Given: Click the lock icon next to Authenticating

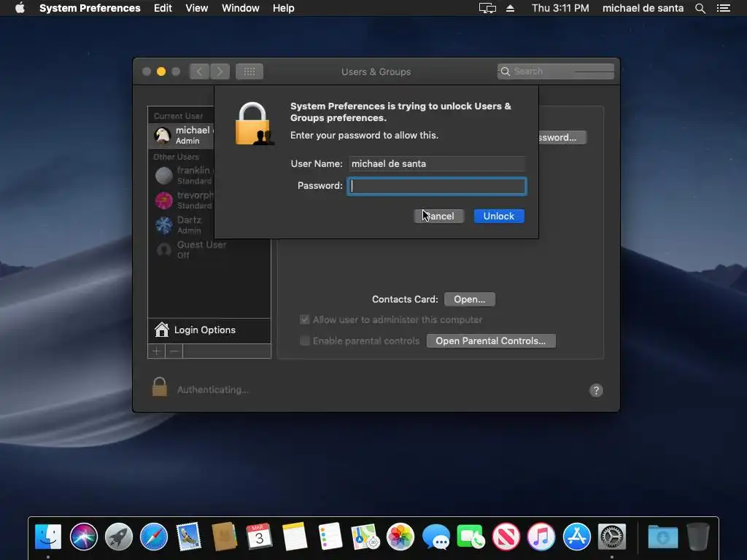Looking at the screenshot, I should (x=160, y=386).
